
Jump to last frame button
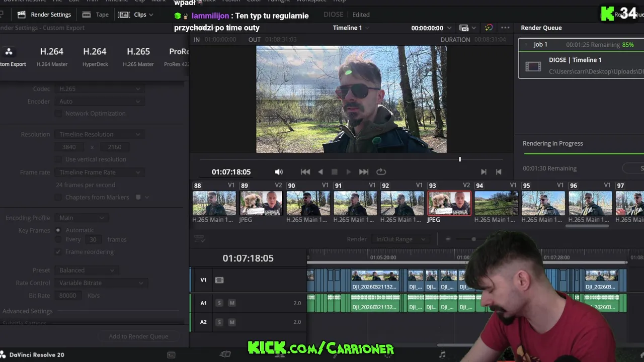[x=364, y=172]
